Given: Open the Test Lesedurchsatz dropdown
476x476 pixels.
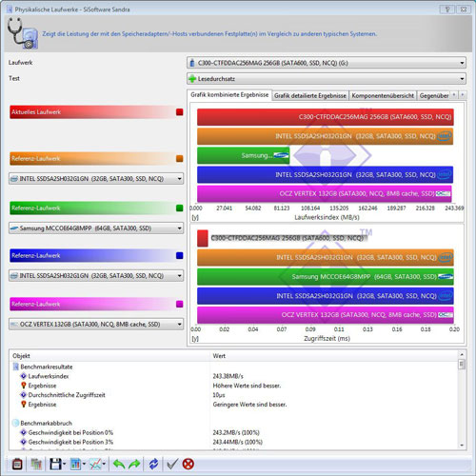Looking at the screenshot, I should [327, 79].
